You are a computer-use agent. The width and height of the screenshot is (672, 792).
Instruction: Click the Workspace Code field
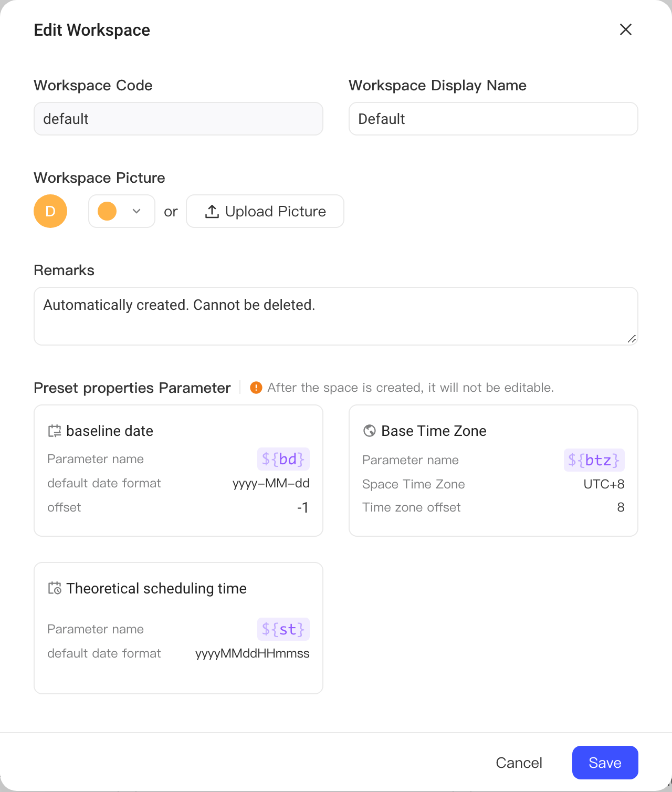coord(178,119)
